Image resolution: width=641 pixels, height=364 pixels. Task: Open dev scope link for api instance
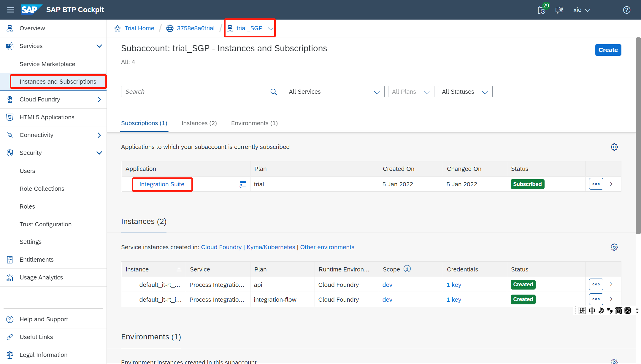387,285
